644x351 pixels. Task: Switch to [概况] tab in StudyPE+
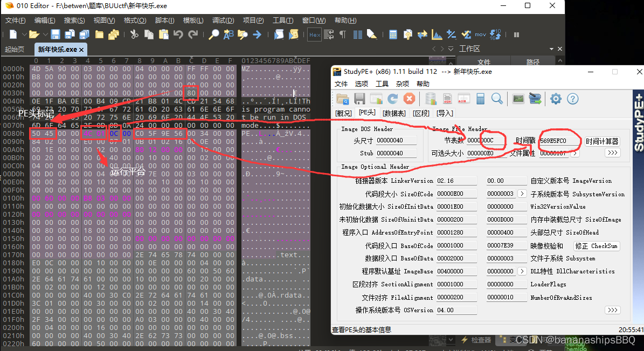[343, 113]
